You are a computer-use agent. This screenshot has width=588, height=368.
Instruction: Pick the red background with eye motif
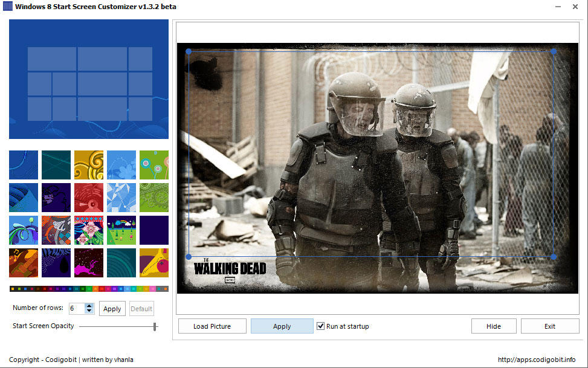click(88, 198)
